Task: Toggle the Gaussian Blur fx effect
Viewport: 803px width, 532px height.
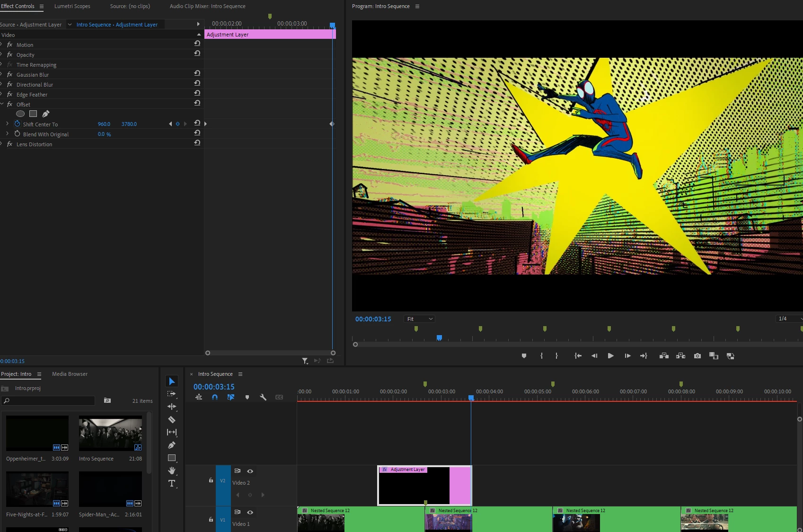Action: (9, 74)
